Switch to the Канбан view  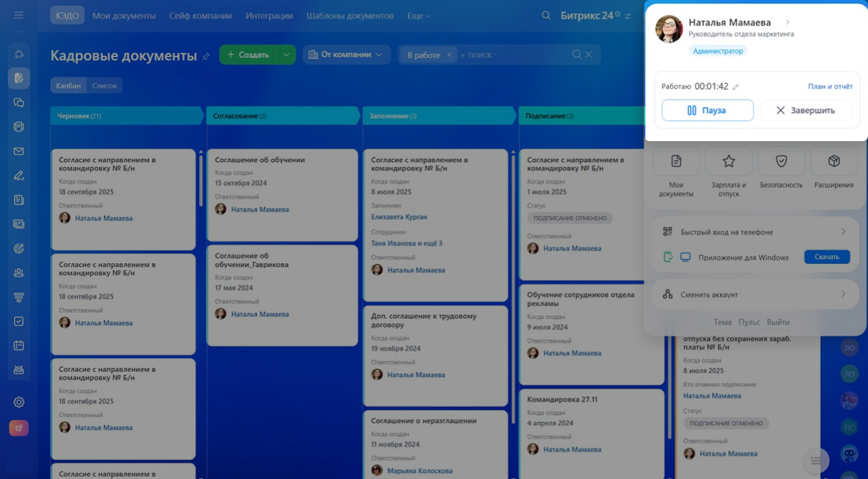coord(68,85)
